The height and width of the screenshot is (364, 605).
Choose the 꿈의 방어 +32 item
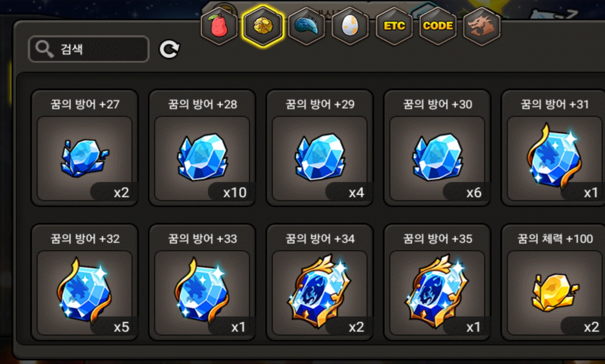click(x=85, y=282)
